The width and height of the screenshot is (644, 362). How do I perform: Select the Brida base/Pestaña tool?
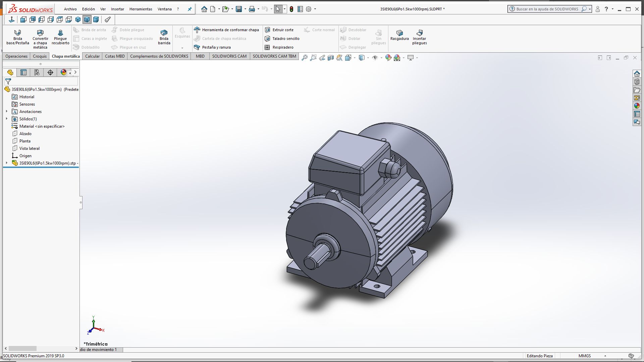coord(17,37)
